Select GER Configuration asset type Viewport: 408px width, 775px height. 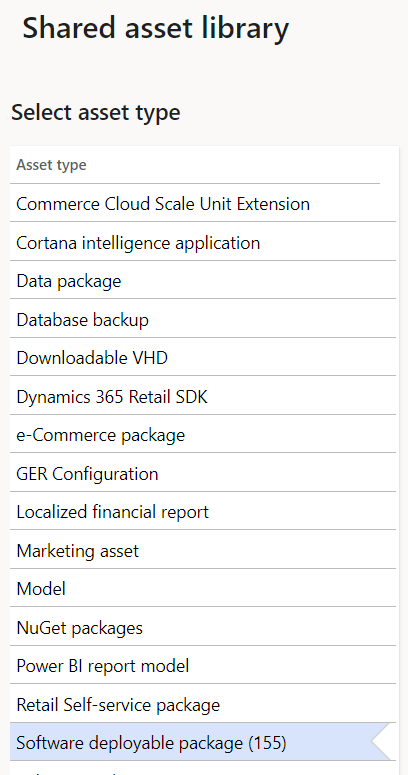(203, 474)
